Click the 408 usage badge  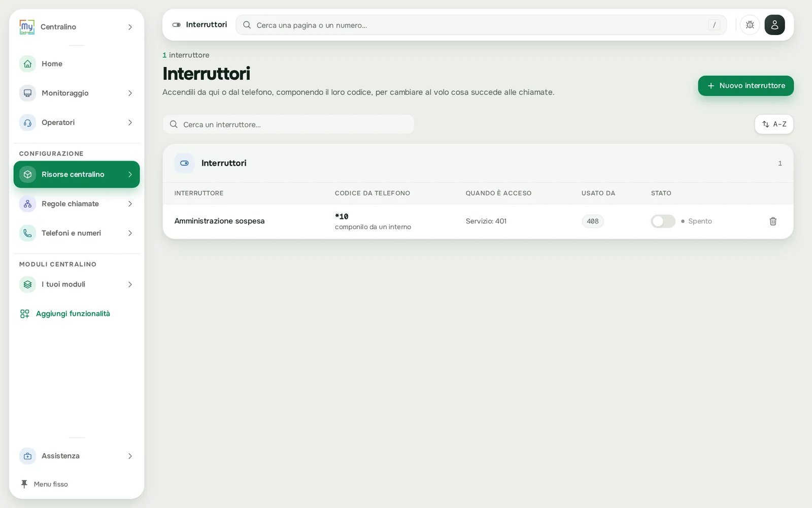point(592,221)
